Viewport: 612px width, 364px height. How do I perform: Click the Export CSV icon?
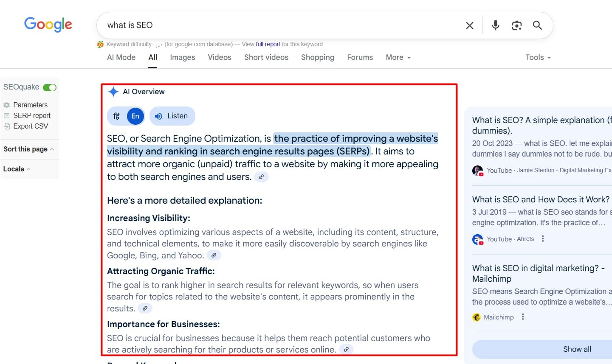point(6,126)
